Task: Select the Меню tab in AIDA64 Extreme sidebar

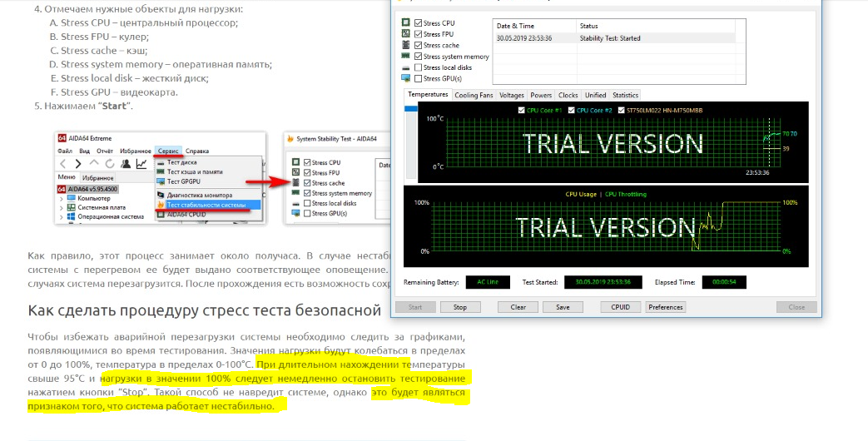Action: (67, 177)
